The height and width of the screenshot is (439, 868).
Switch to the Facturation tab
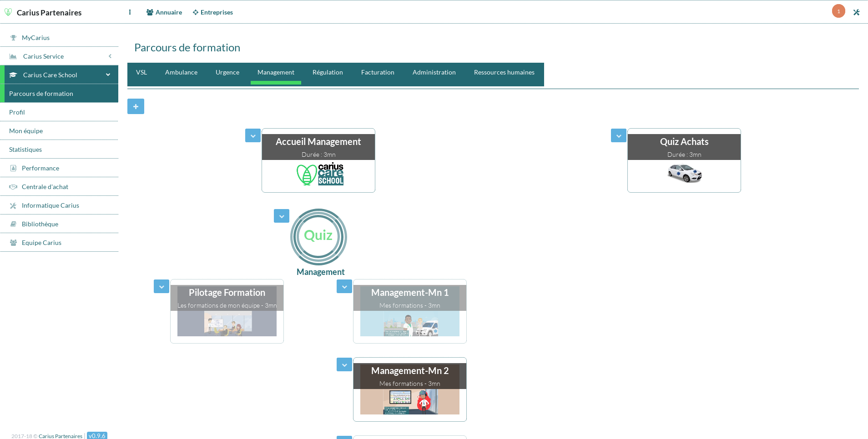[377, 73]
